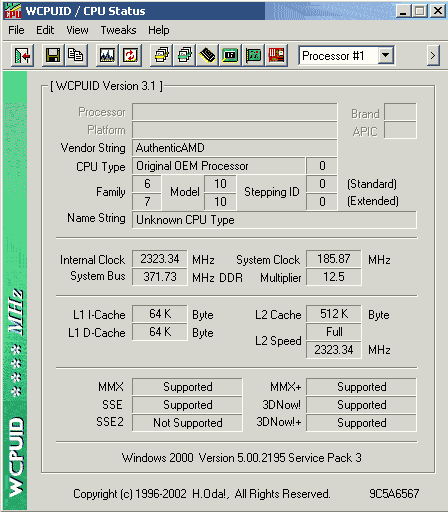Click the Internal Clock 2323.34 value
448x512 pixels.
click(160, 259)
